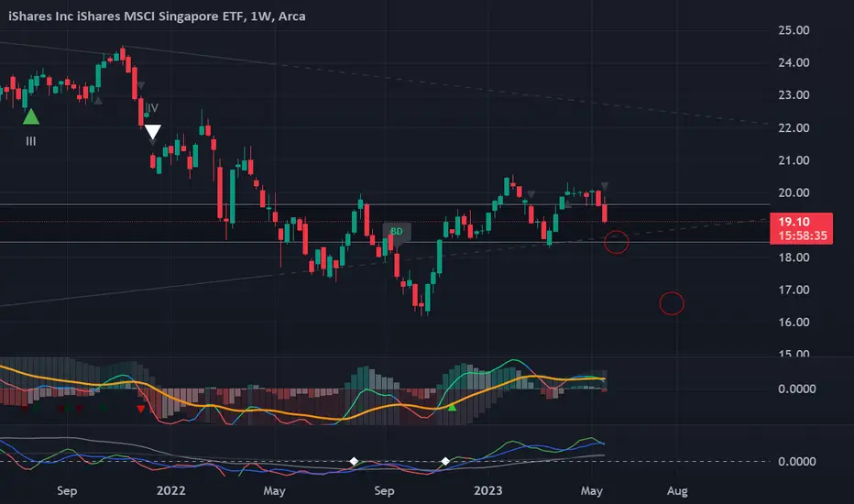This screenshot has width=854, height=504.
Task: Click the second white diamond marker in the lower oscillator
Action: (x=445, y=462)
